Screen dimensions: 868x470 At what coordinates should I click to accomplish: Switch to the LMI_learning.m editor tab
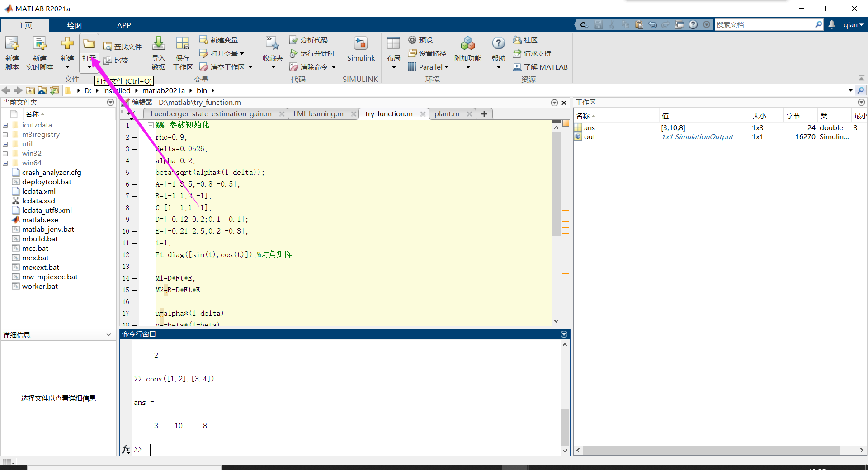pos(318,114)
